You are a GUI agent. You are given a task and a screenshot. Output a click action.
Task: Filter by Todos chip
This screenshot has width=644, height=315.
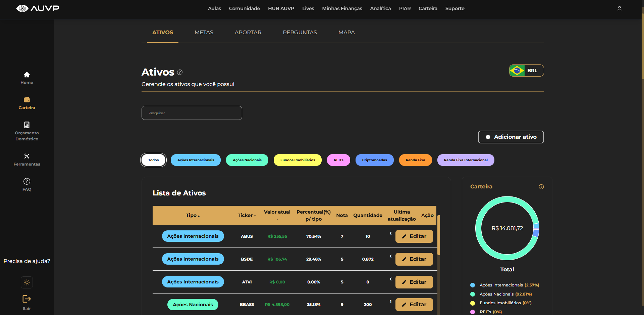point(153,160)
